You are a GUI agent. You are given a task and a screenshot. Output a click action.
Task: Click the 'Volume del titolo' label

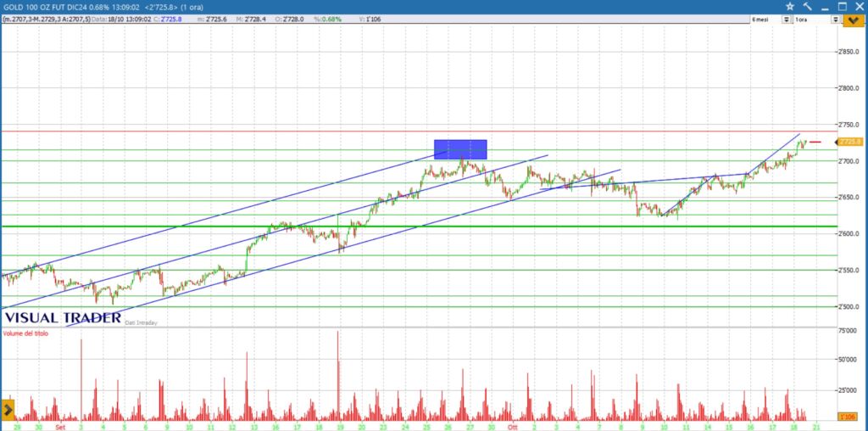pyautogui.click(x=25, y=333)
